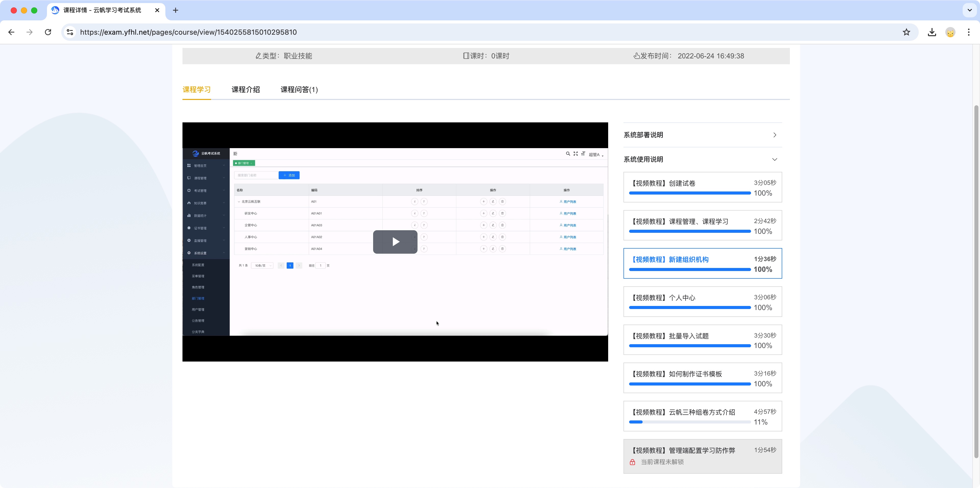Image resolution: width=980 pixels, height=488 pixels.
Task: Open lesson 【视频教程】创建试卷
Action: tap(702, 187)
